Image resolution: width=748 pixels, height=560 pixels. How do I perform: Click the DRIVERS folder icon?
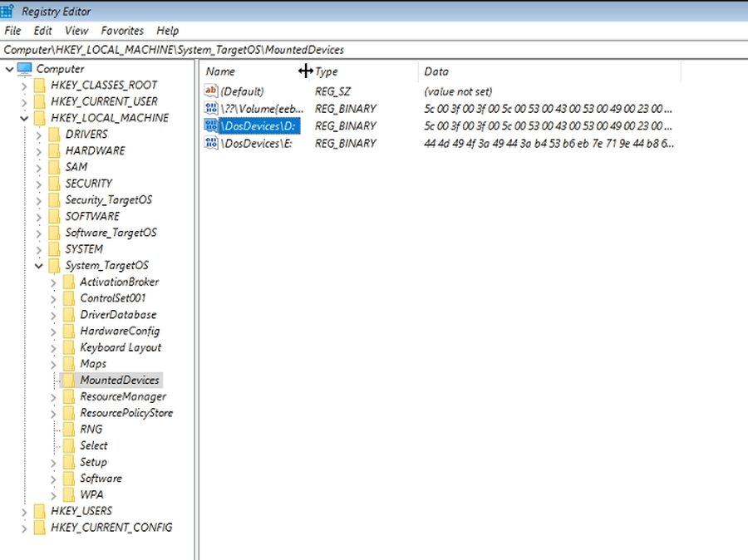54,135
